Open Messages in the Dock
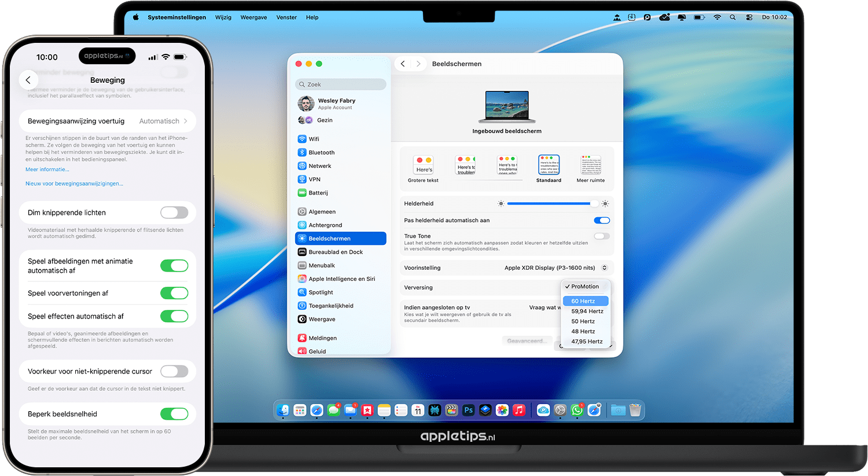The image size is (868, 476). coord(333,410)
